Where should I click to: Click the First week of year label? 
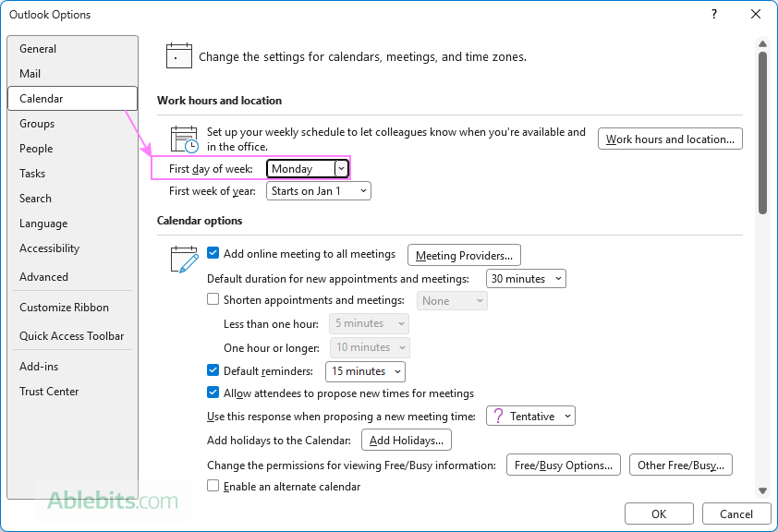pyautogui.click(x=213, y=191)
